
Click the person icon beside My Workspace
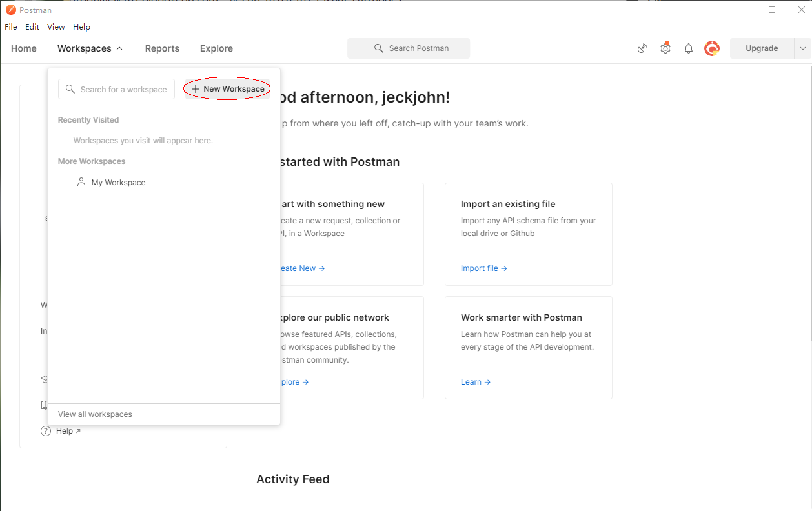pos(81,183)
